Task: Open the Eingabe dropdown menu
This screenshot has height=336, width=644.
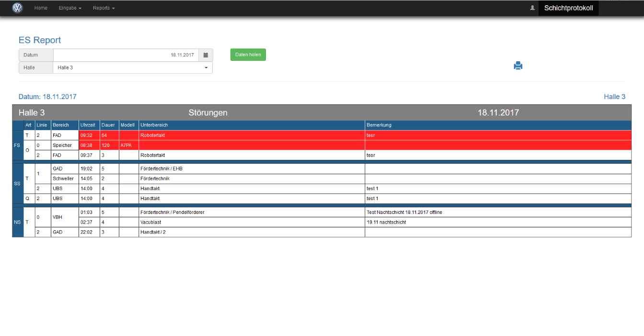Action: click(70, 8)
